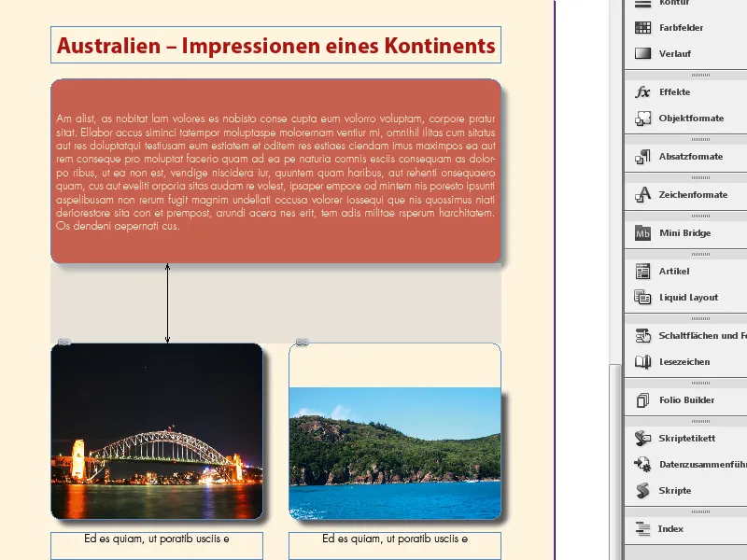Open the Effekte panel via its fx icon
This screenshot has width=747, height=560.
pyautogui.click(x=641, y=92)
